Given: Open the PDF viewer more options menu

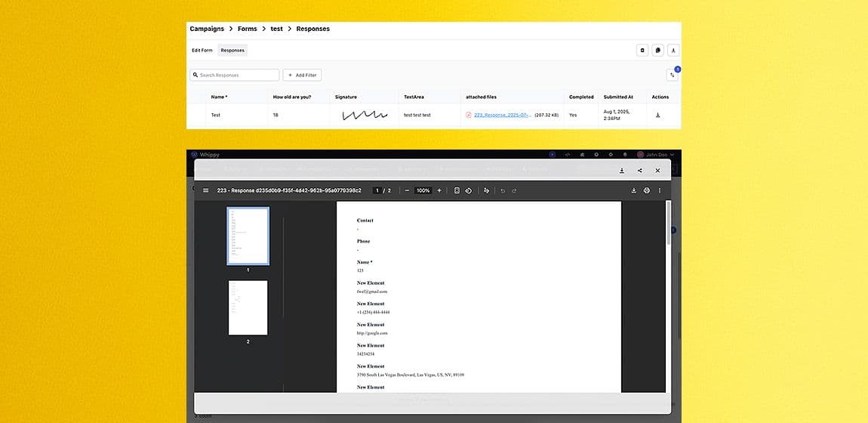Looking at the screenshot, I should [660, 190].
